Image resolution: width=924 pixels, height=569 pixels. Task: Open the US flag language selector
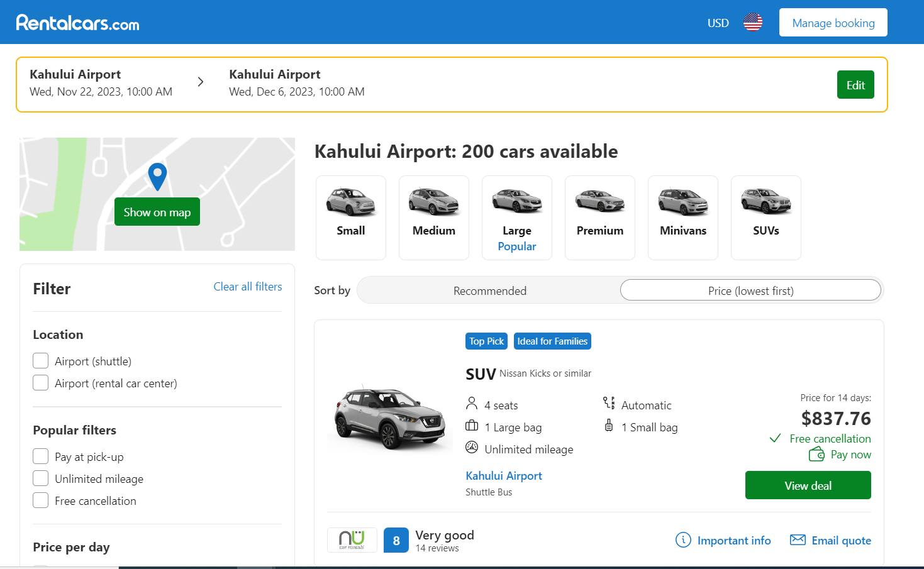click(752, 23)
